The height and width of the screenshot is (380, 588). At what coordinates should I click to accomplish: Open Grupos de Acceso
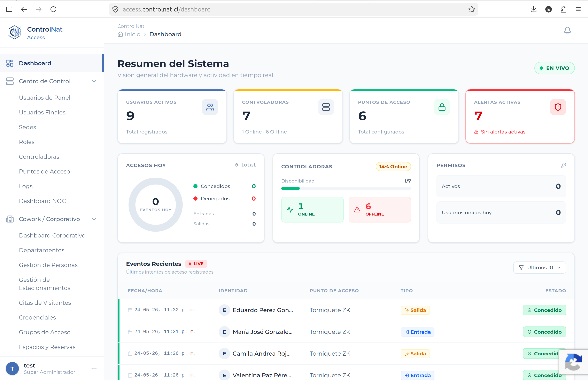[x=45, y=332]
